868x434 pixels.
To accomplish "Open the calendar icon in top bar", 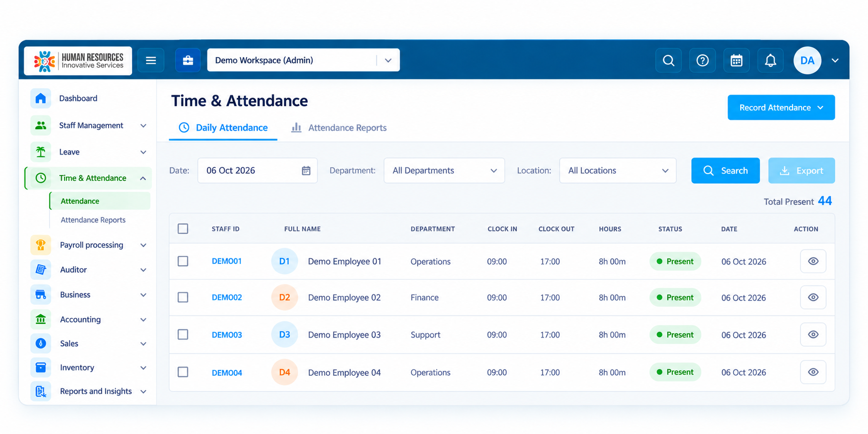I will [x=736, y=60].
